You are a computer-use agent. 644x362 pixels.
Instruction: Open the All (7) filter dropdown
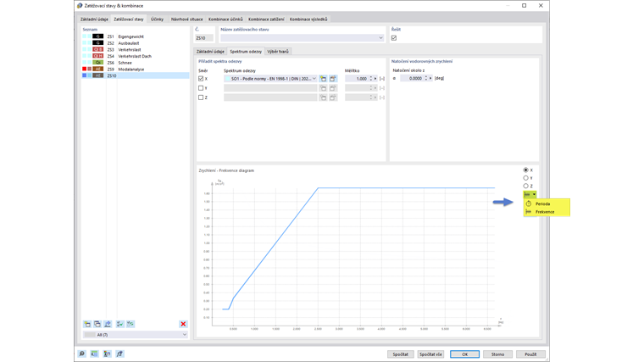point(185,335)
